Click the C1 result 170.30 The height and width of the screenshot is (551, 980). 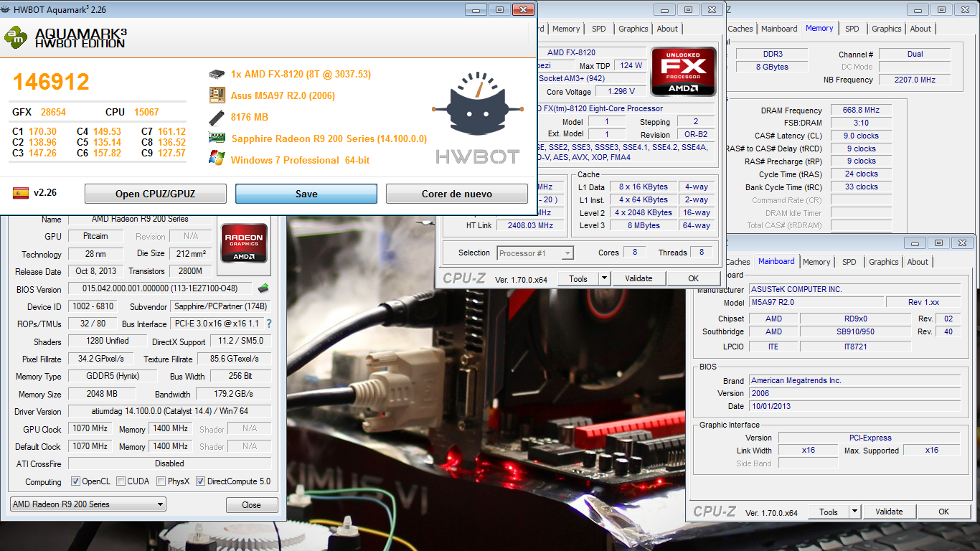(x=43, y=131)
